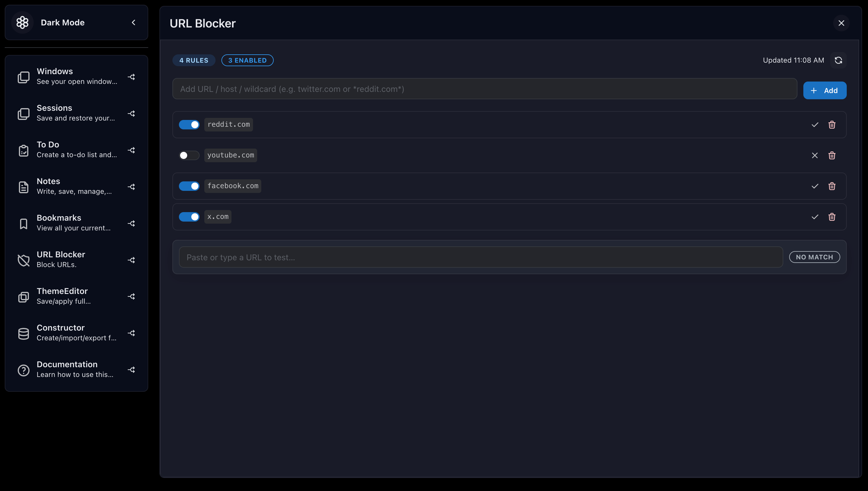This screenshot has width=868, height=491.
Task: Disable the reddit.com blocking toggle
Action: click(x=189, y=125)
